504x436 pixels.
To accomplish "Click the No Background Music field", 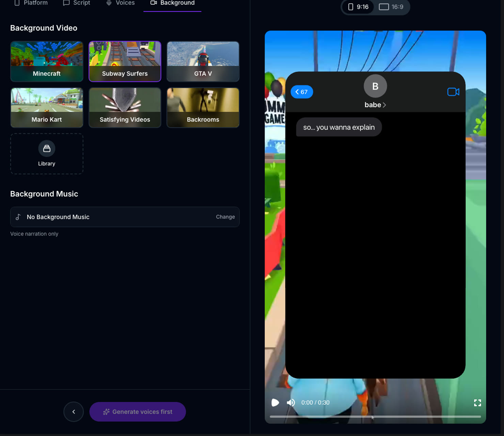I will pyautogui.click(x=125, y=217).
